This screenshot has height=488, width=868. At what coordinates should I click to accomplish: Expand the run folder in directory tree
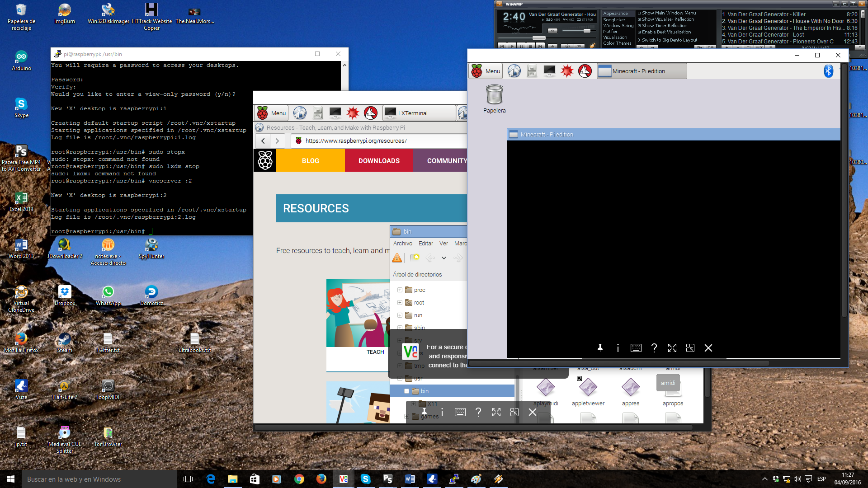coord(400,315)
